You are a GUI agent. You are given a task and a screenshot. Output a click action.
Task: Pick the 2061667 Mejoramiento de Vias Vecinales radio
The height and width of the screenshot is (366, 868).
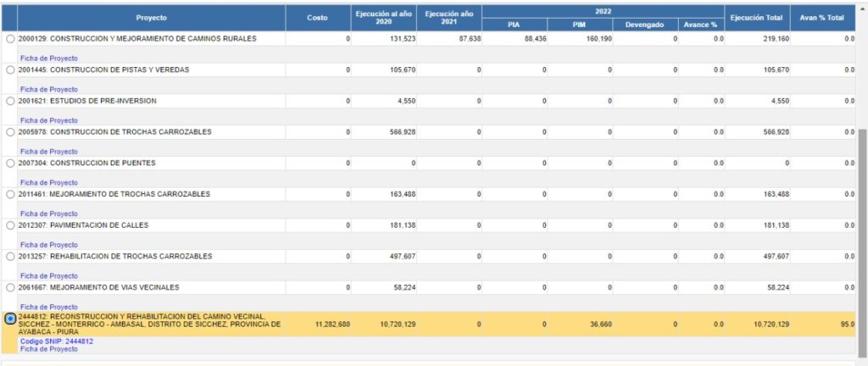pyautogui.click(x=10, y=287)
